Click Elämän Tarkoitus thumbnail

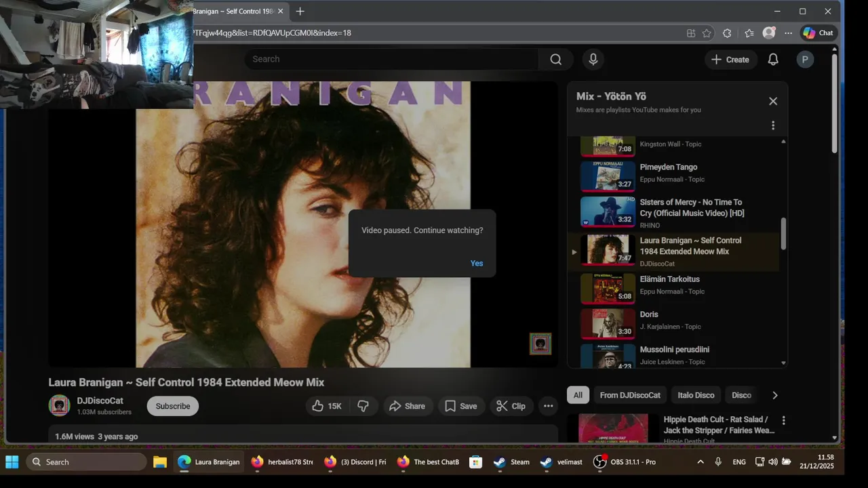[608, 289]
